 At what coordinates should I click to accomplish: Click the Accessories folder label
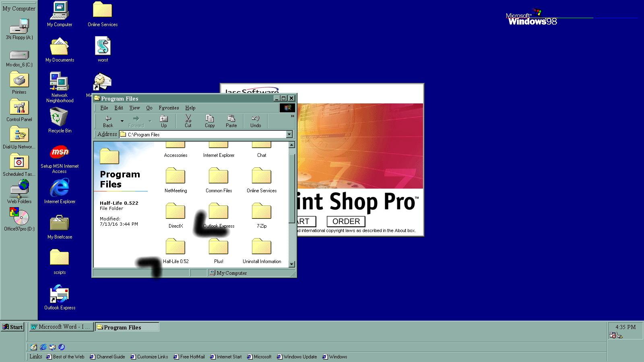[175, 155]
